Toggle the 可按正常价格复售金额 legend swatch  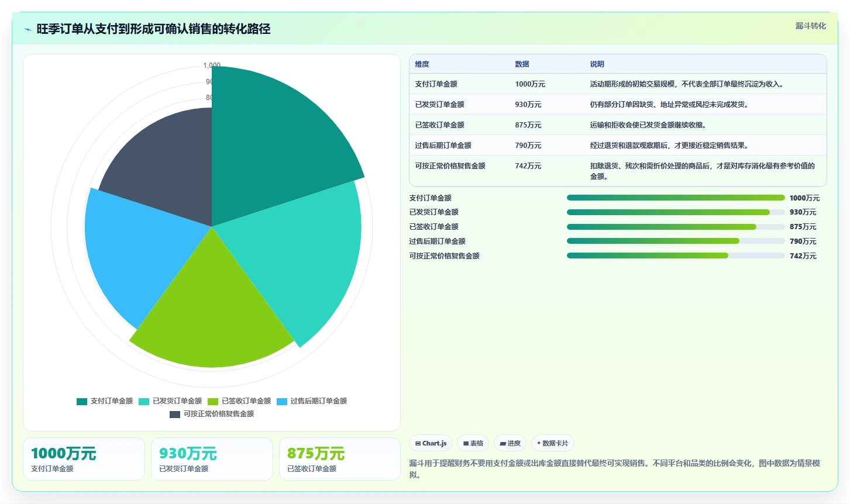[175, 414]
